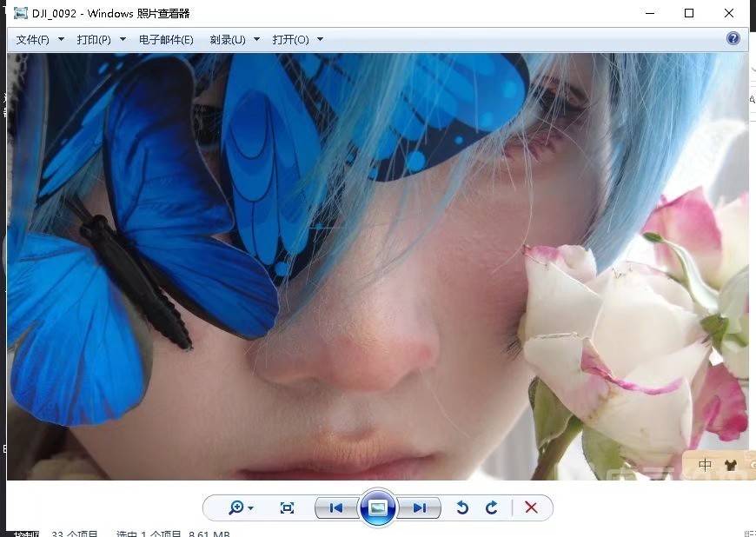Expand the arrow next to 打印(P)
The height and width of the screenshot is (537, 756).
pyautogui.click(x=123, y=39)
